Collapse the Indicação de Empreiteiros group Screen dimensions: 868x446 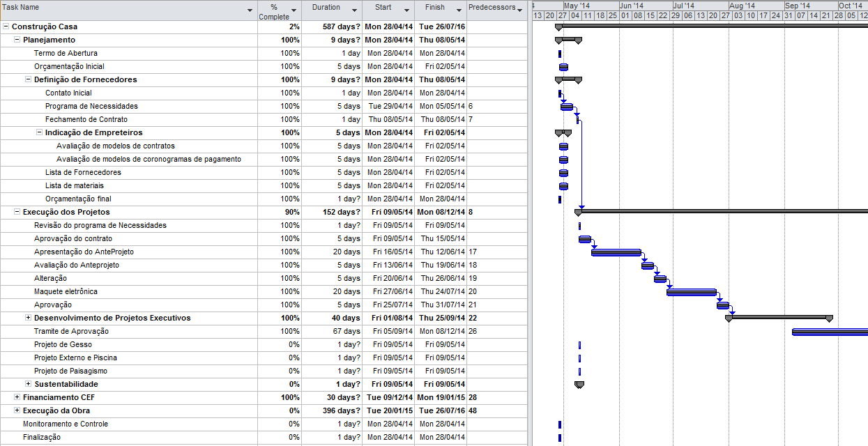pos(40,132)
